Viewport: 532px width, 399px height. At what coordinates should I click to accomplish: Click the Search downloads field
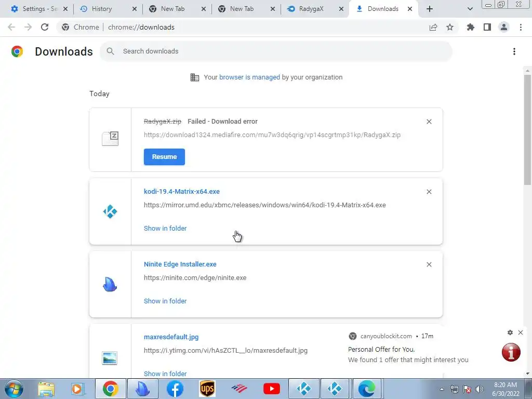pyautogui.click(x=275, y=51)
